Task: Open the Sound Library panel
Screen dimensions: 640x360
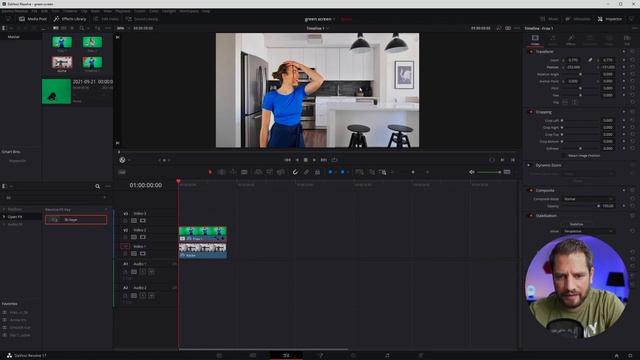Action: tap(141, 19)
